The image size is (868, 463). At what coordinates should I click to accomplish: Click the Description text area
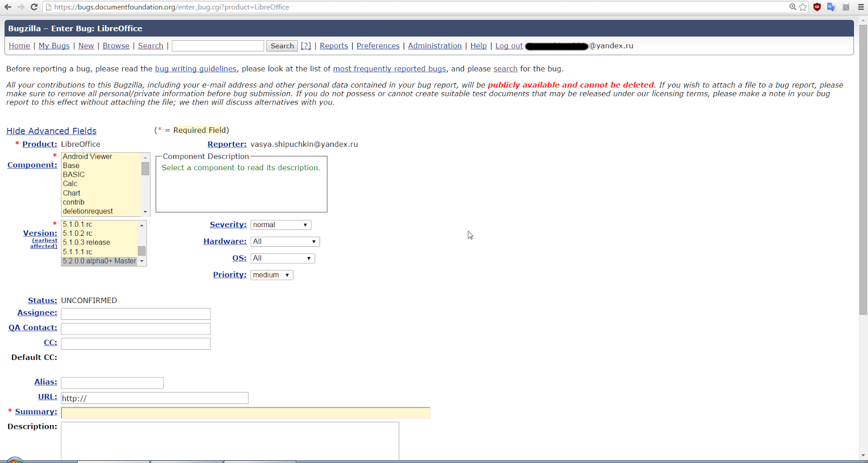230,441
